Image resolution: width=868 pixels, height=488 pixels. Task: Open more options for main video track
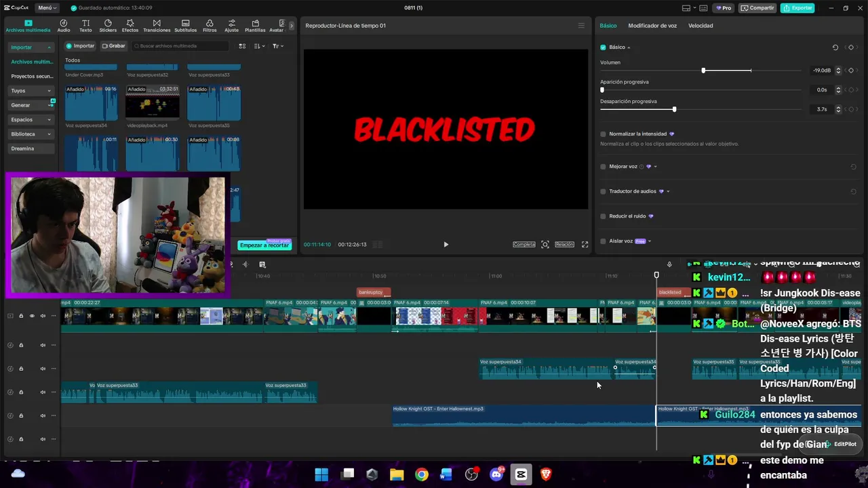[54, 316]
